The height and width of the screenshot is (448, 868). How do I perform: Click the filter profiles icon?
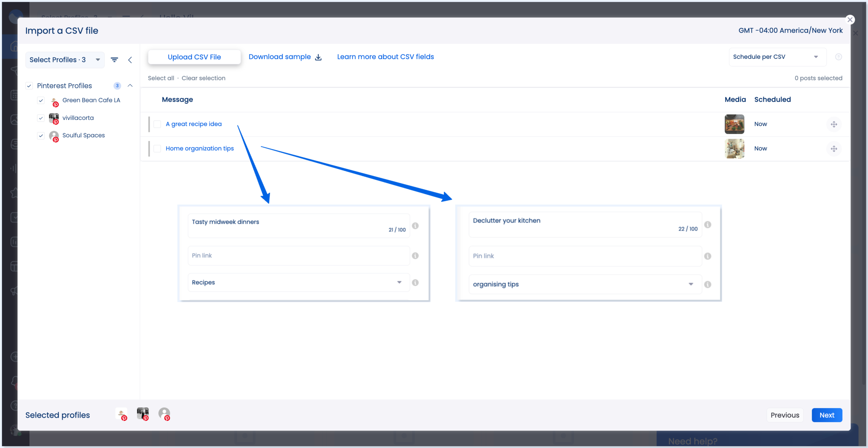click(x=115, y=60)
